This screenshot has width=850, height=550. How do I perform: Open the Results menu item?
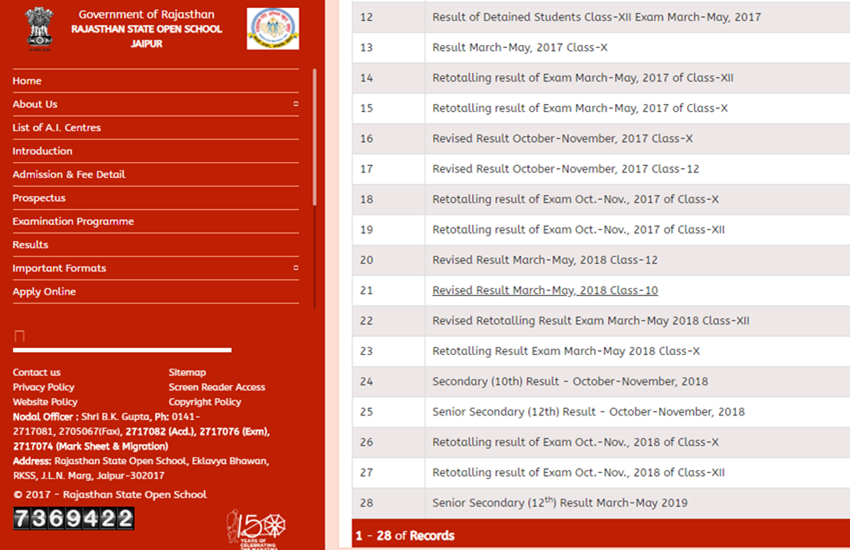pyautogui.click(x=30, y=245)
